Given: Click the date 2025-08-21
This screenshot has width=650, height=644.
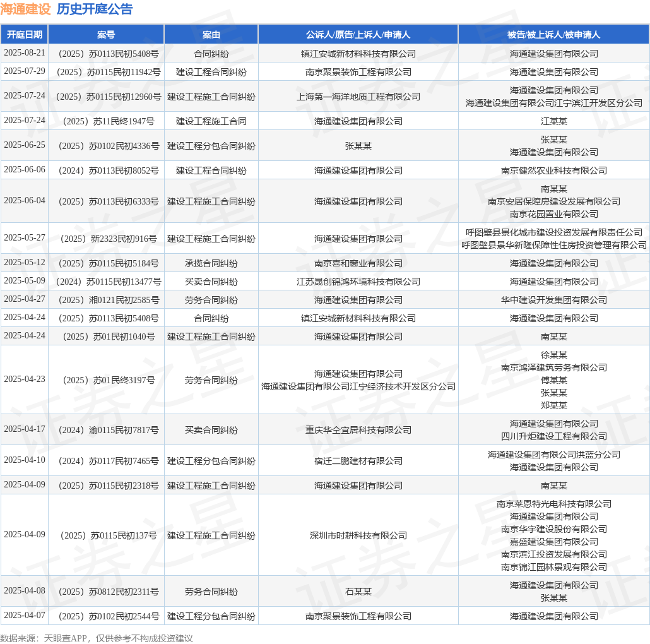Looking at the screenshot, I should pyautogui.click(x=25, y=52).
